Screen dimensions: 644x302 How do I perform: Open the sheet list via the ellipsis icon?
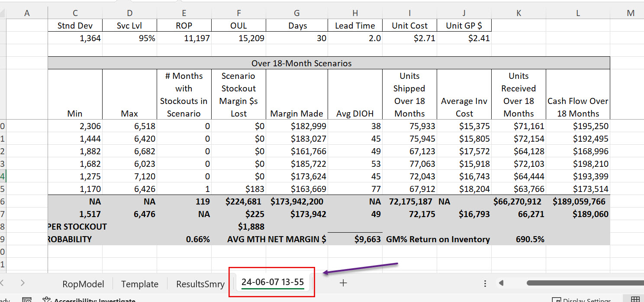pos(485,283)
